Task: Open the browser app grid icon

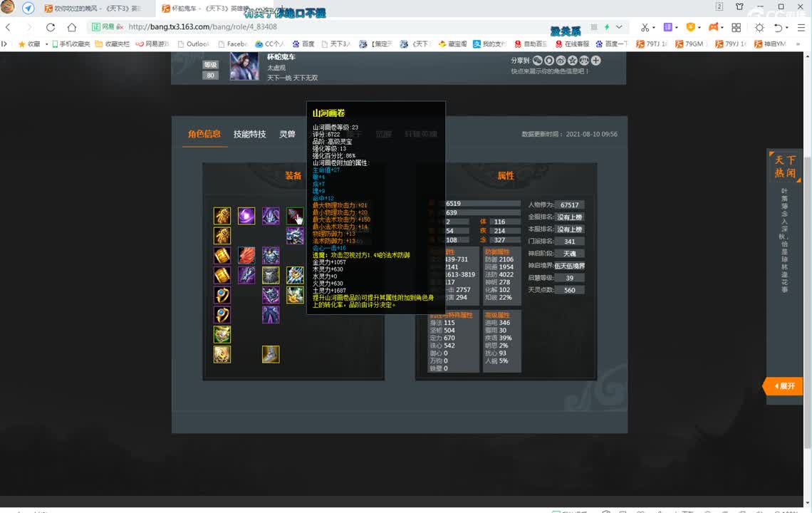Action: click(736, 28)
